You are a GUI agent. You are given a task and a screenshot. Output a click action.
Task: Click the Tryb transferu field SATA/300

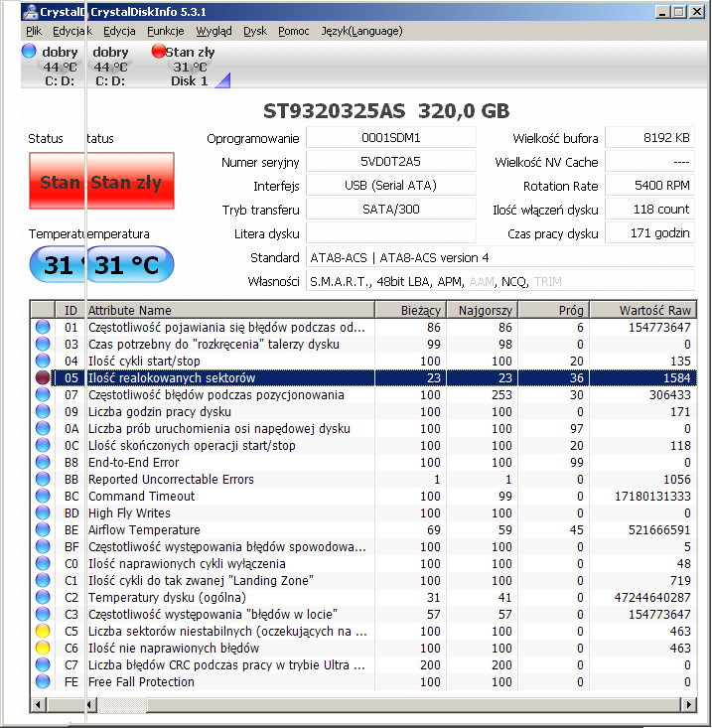tap(391, 209)
